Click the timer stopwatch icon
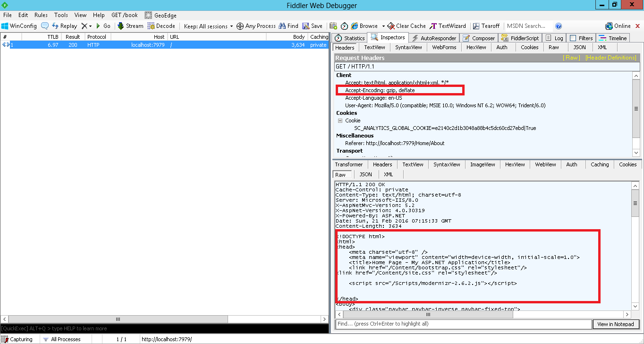Screen dimensions: 644x344 point(344,26)
